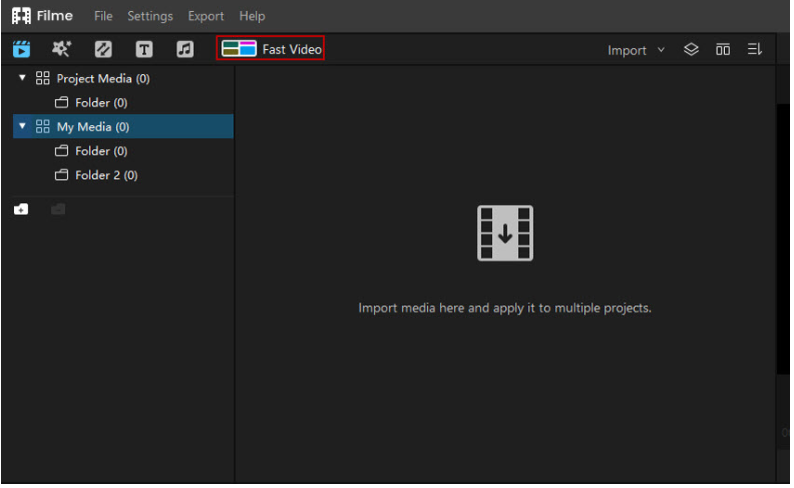The width and height of the screenshot is (794, 488).
Task: Open the File menu
Action: 103,16
